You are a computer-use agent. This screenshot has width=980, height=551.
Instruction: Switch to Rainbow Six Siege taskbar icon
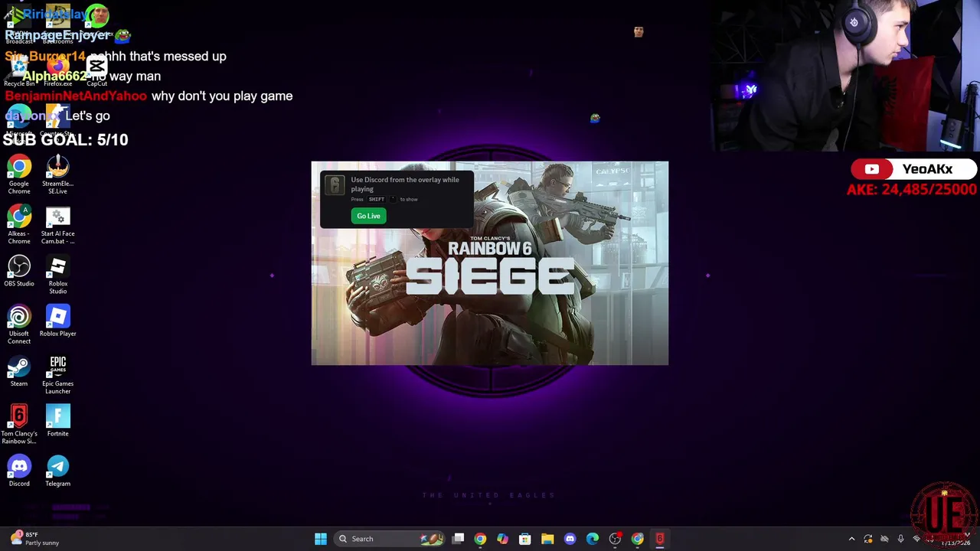click(660, 539)
